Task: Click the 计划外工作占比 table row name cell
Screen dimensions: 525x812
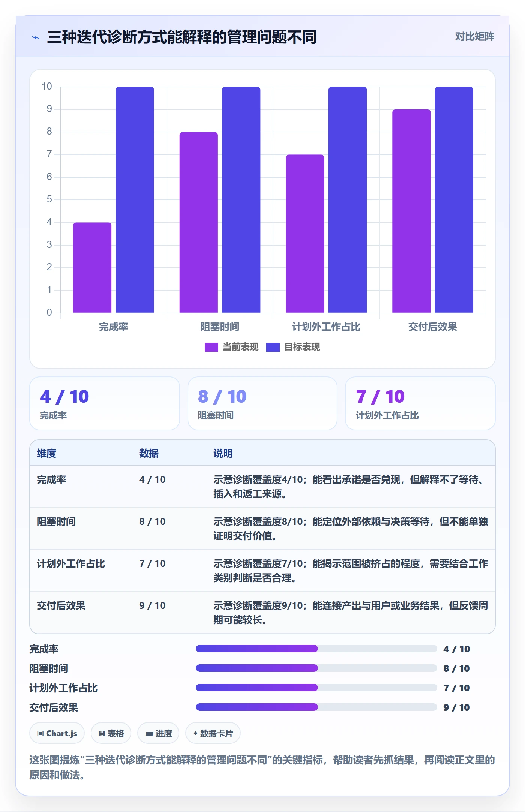Action: click(x=71, y=564)
